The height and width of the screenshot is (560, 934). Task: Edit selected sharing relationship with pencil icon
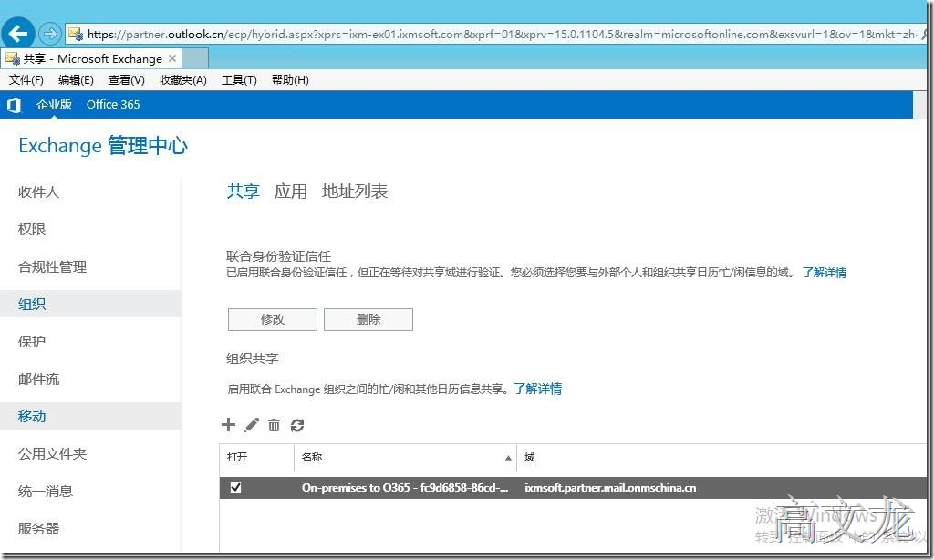click(252, 425)
